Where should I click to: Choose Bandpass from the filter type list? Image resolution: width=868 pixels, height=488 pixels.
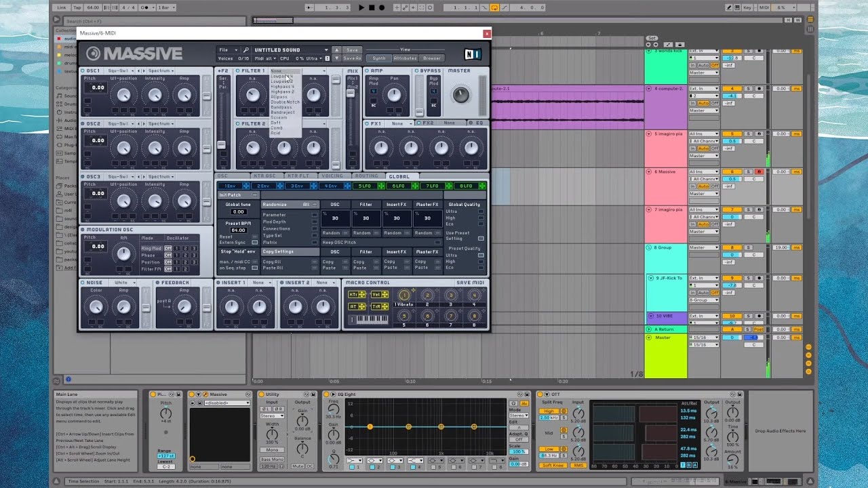pyautogui.click(x=281, y=107)
